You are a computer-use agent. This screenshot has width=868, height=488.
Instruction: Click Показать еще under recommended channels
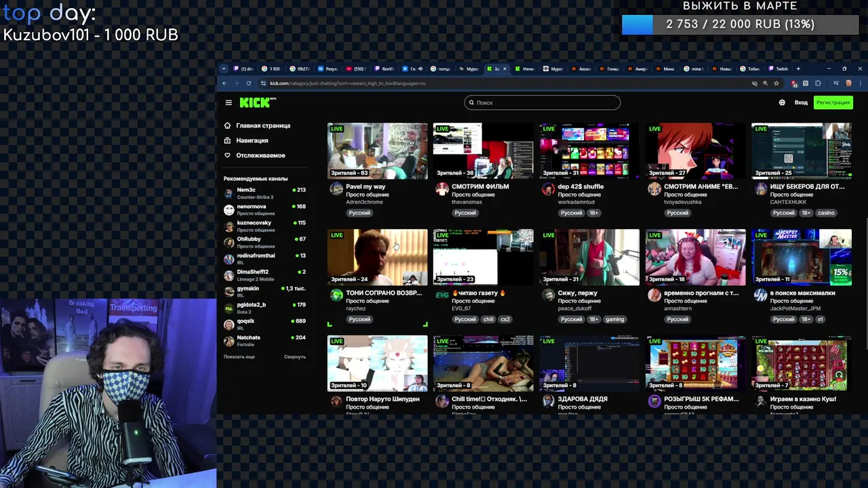(239, 357)
